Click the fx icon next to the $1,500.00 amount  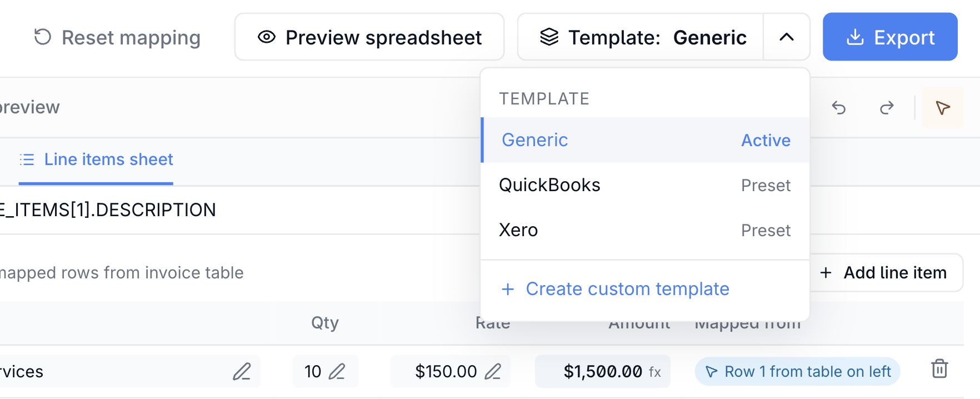(654, 372)
